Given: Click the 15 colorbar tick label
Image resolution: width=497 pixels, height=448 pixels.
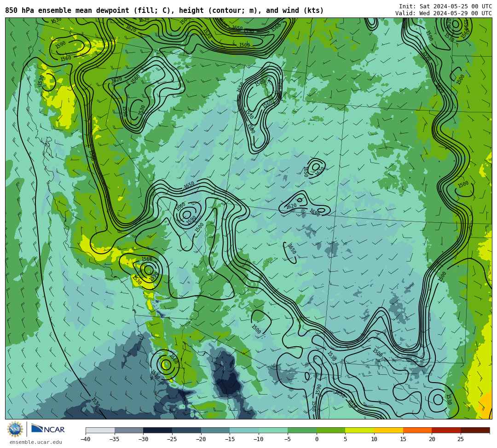Looking at the screenshot, I should (403, 439).
